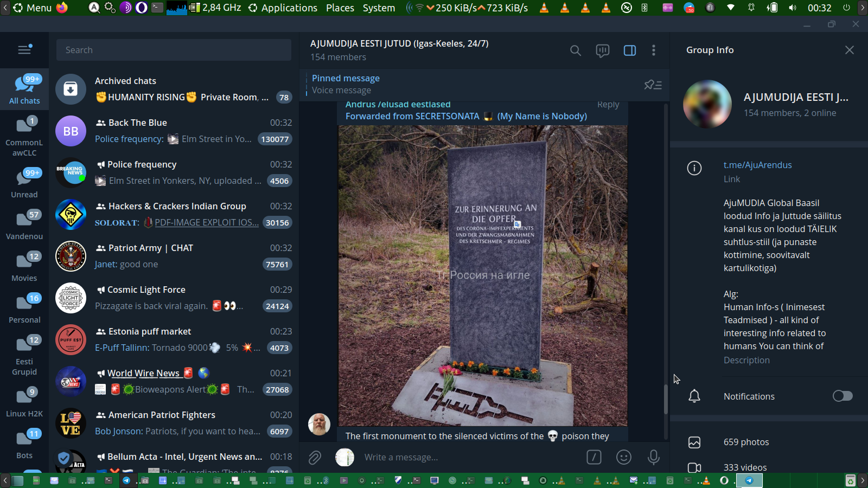Open the Eesti Grupid chat folder
Image resolution: width=868 pixels, height=488 pixels.
click(x=24, y=355)
